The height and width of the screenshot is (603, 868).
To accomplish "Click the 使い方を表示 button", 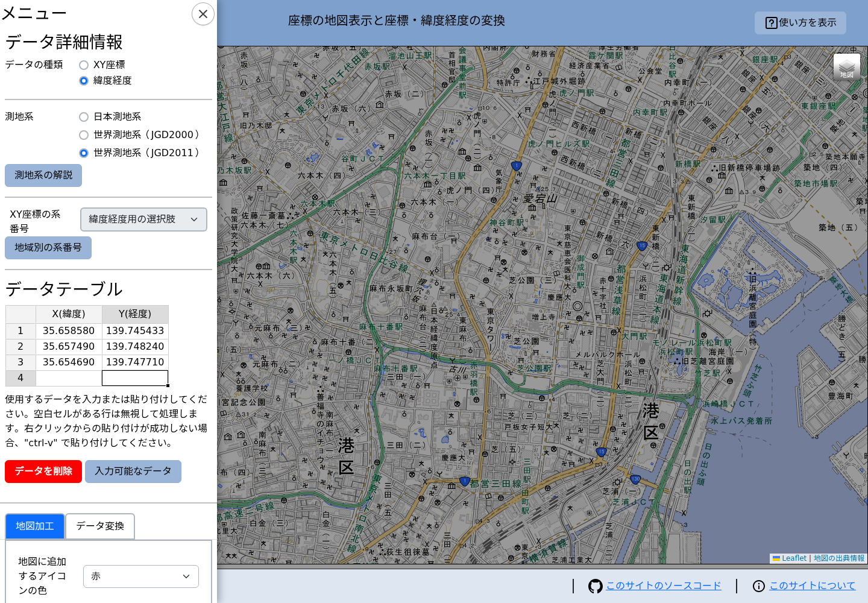I will pos(800,23).
